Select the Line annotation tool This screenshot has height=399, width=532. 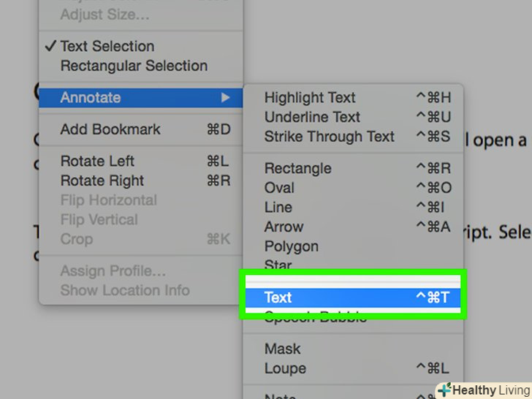[278, 208]
